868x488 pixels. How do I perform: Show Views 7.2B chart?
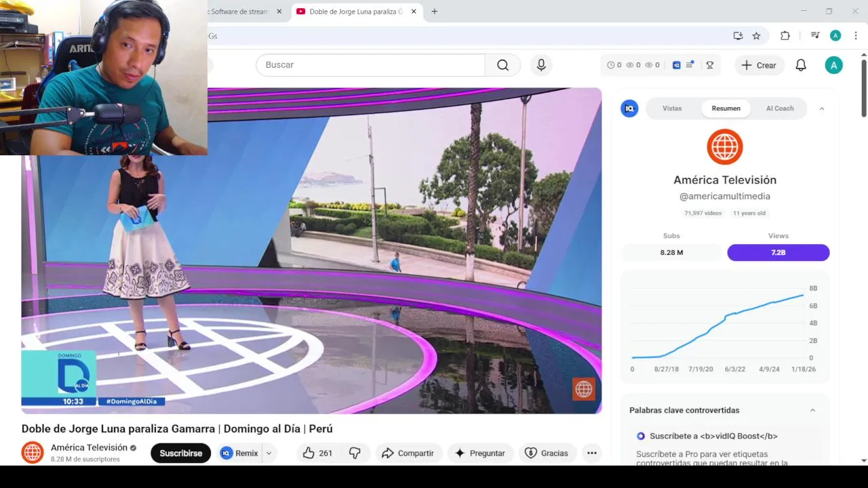[778, 252]
